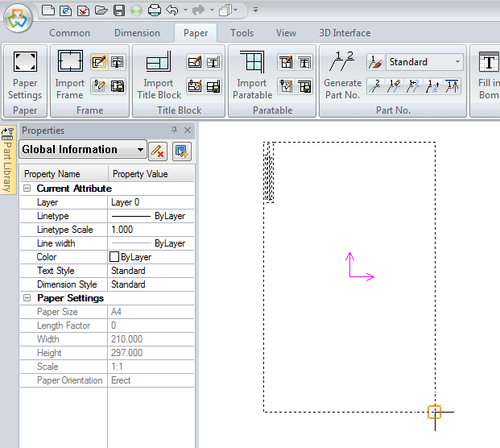Select the highlighted Edit Frame pencil icon
Screen dimensions: 500x448
pos(99,62)
